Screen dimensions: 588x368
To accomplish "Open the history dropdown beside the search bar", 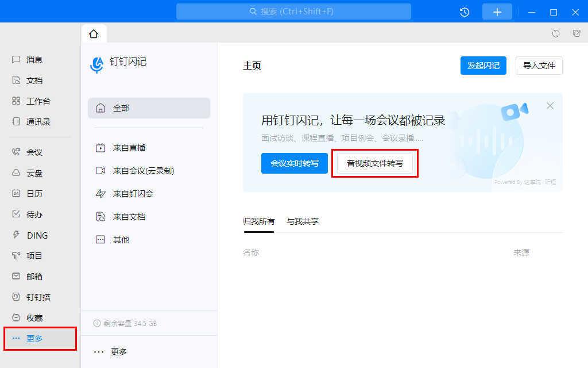I will [x=464, y=11].
